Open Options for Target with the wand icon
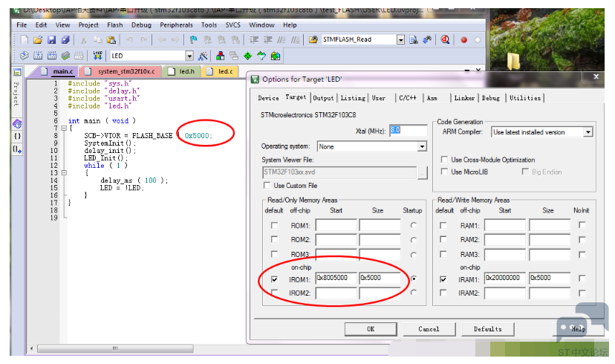Screen dimensions: 615x364 point(203,56)
